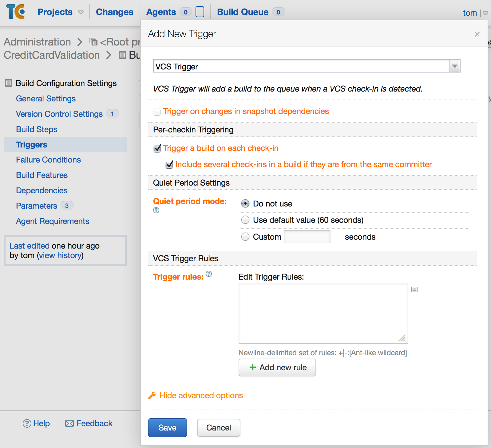The width and height of the screenshot is (491, 448).
Task: Select Triggers in sidebar
Action: coord(32,145)
